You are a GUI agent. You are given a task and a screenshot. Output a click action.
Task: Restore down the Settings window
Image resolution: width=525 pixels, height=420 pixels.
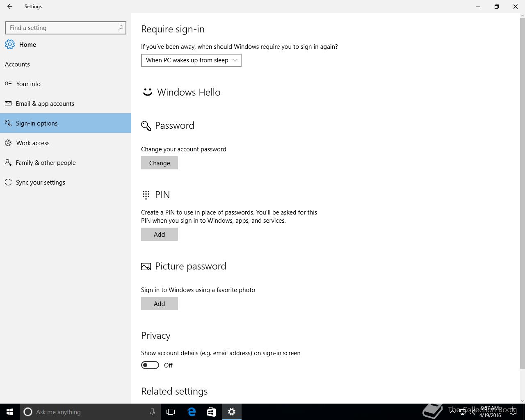(497, 7)
